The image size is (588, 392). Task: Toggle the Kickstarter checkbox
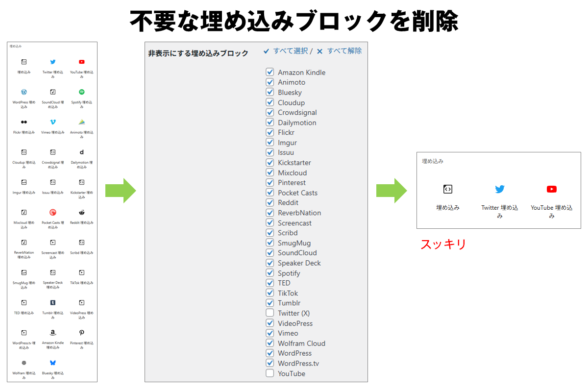click(270, 162)
